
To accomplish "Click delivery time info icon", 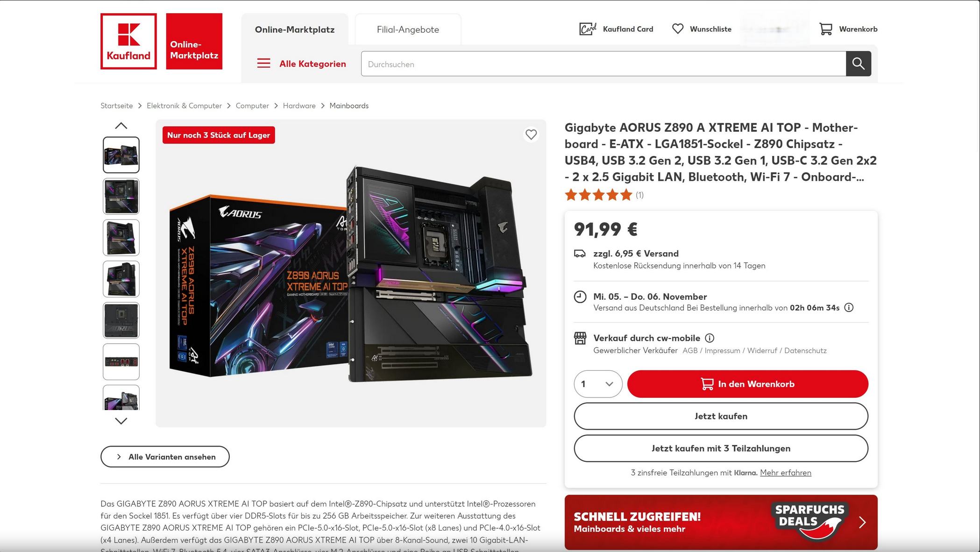I will (849, 307).
